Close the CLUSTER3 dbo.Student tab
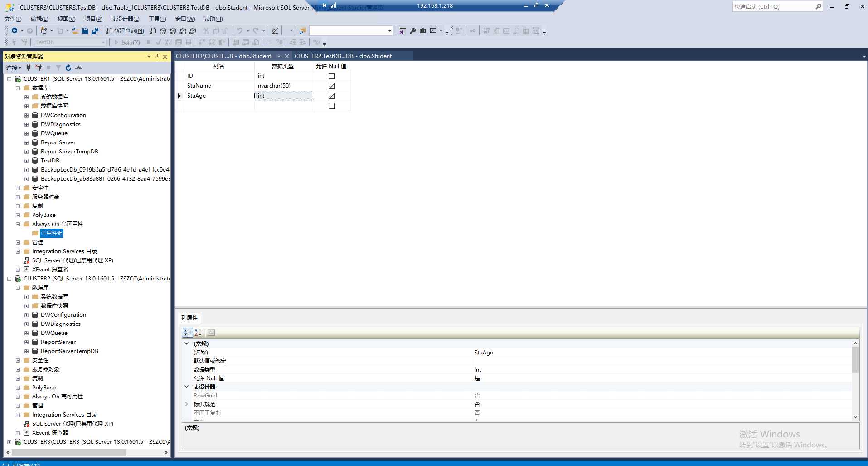The width and height of the screenshot is (868, 466). point(287,56)
